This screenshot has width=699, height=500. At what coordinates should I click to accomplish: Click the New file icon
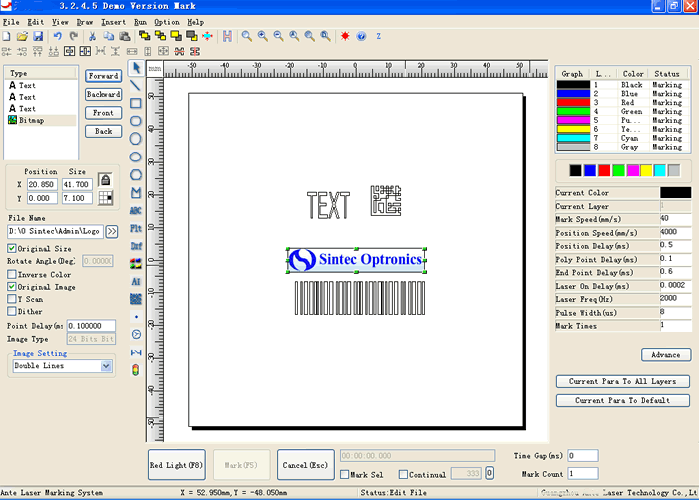[7, 36]
